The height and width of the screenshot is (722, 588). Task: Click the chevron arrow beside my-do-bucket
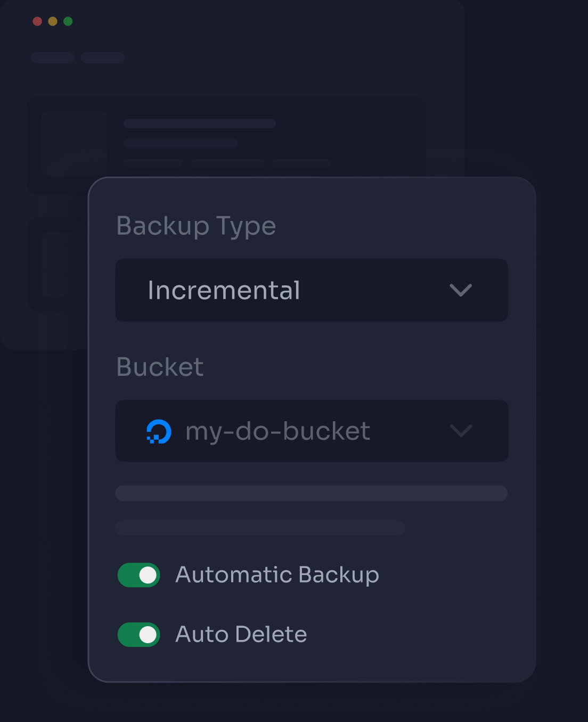coord(461,431)
